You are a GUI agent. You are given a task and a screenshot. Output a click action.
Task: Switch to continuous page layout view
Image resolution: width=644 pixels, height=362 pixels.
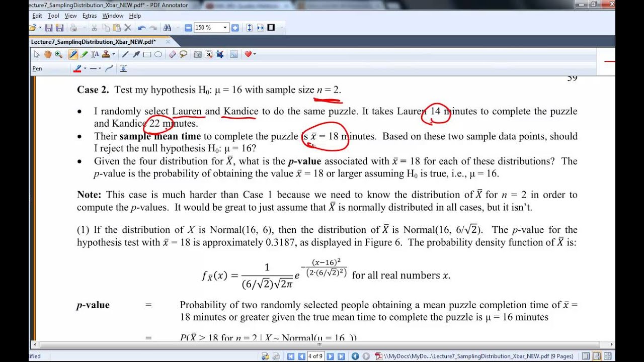pos(596,356)
